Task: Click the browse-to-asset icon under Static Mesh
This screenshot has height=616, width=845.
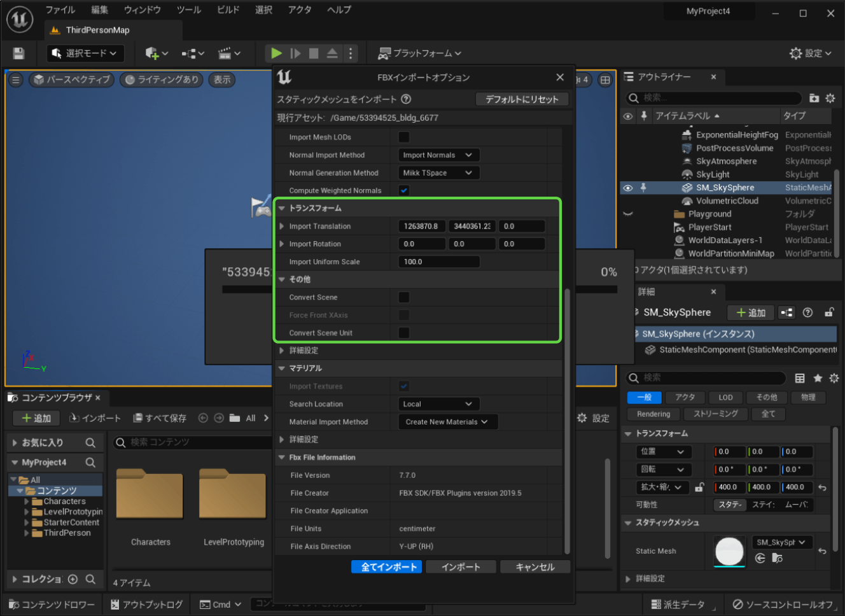Action: pyautogui.click(x=777, y=558)
